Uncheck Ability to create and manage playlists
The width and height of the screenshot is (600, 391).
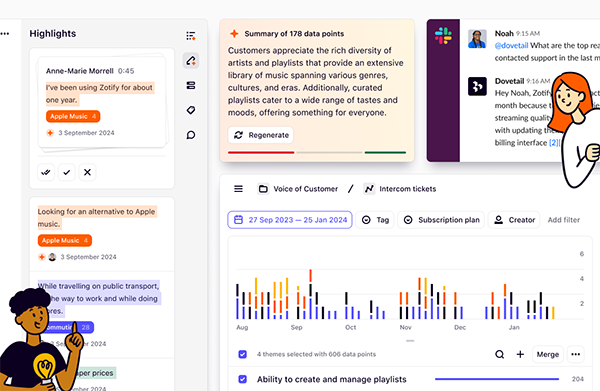tap(243, 379)
